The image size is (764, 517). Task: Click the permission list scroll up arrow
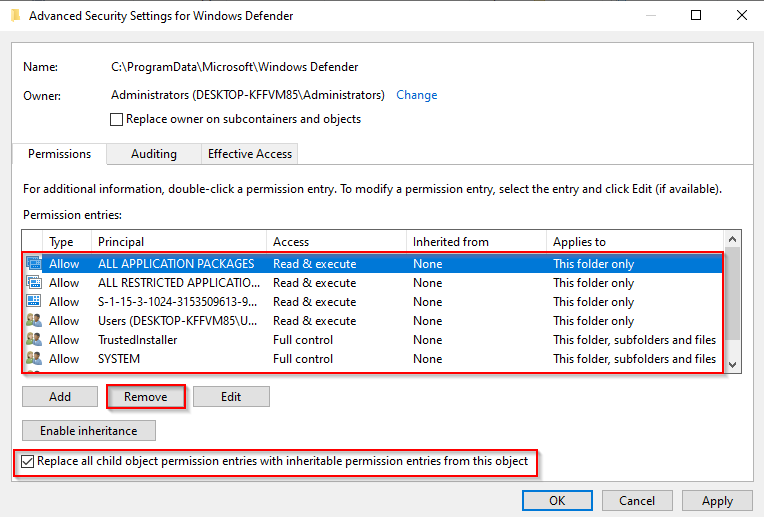[x=732, y=239]
